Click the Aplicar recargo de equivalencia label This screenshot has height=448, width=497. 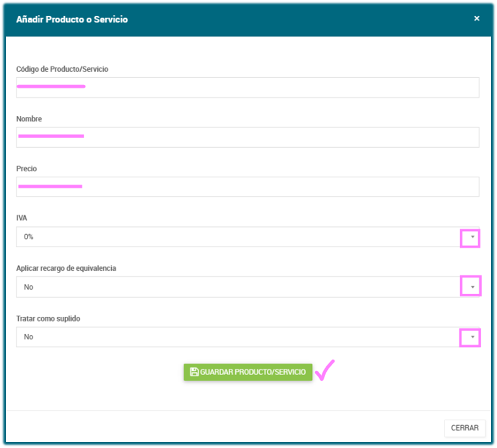tap(66, 268)
